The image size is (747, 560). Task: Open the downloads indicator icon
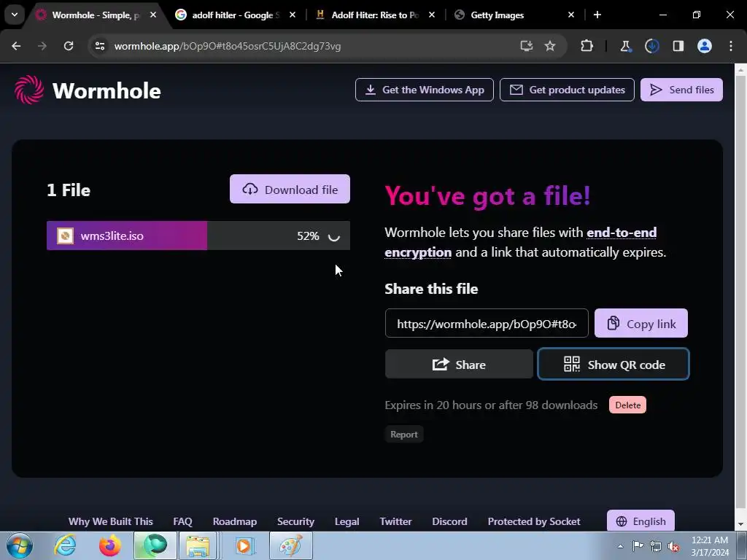tap(651, 46)
